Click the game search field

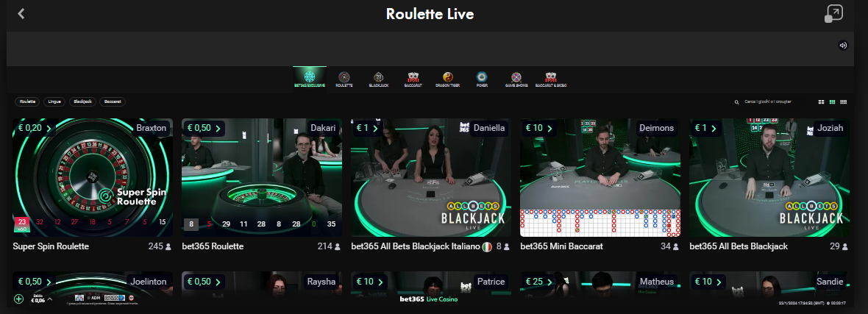pos(771,102)
